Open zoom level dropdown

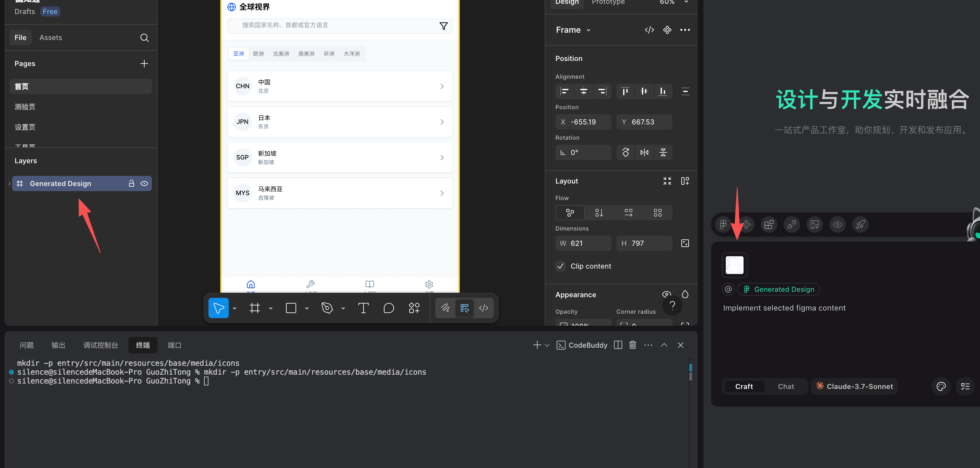686,2
